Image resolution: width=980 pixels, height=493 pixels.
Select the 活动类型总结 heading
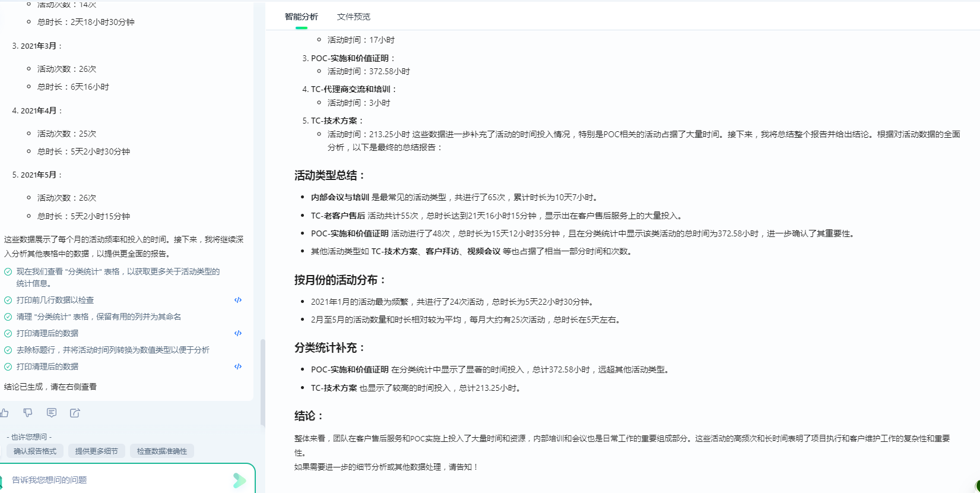pyautogui.click(x=330, y=175)
